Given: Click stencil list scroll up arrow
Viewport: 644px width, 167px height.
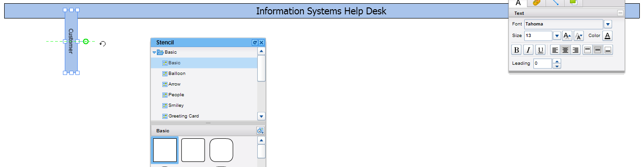Looking at the screenshot, I should (261, 51).
